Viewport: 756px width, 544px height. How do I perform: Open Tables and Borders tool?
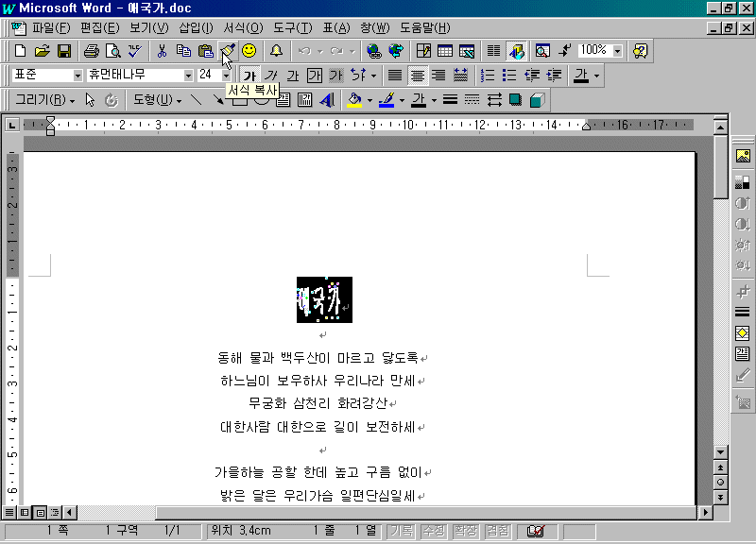pyautogui.click(x=423, y=51)
